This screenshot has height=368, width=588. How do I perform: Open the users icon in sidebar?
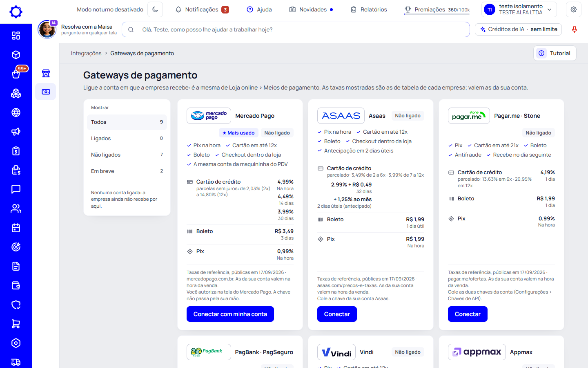[16, 209]
